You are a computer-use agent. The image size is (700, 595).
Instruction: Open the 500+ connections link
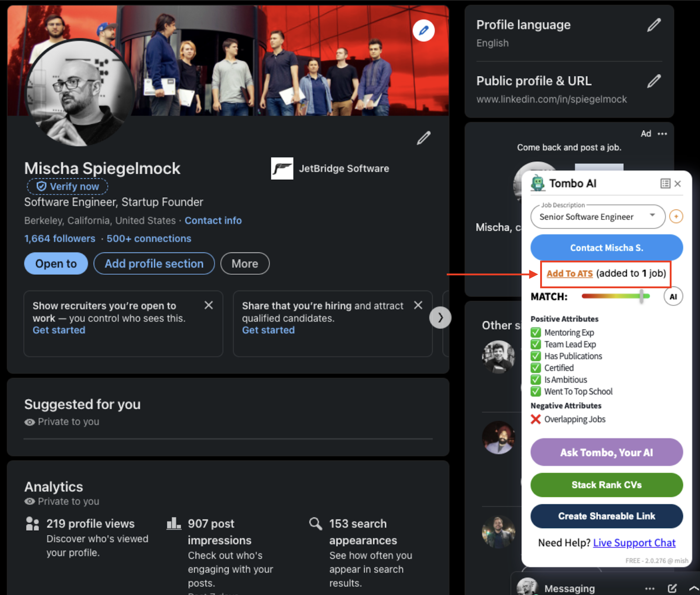tap(149, 238)
